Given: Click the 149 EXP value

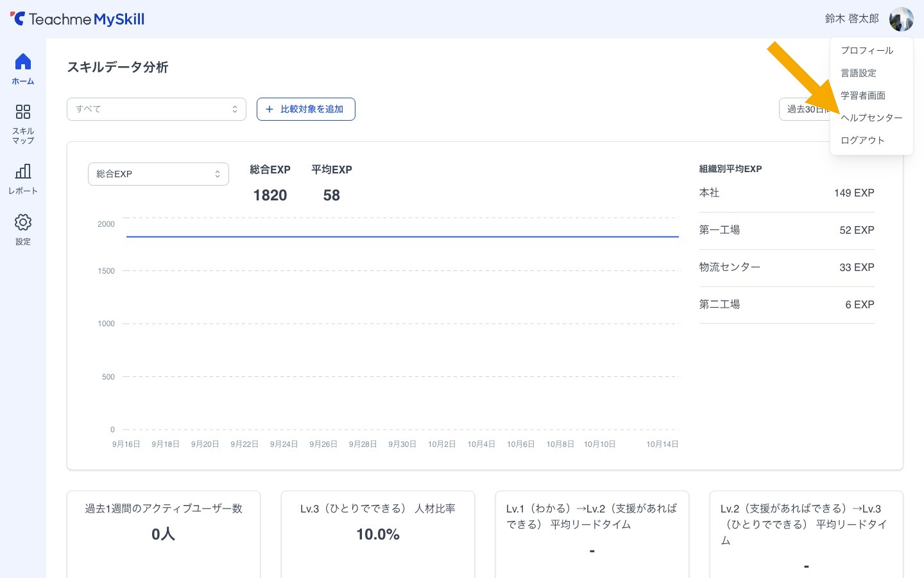Looking at the screenshot, I should tap(854, 193).
